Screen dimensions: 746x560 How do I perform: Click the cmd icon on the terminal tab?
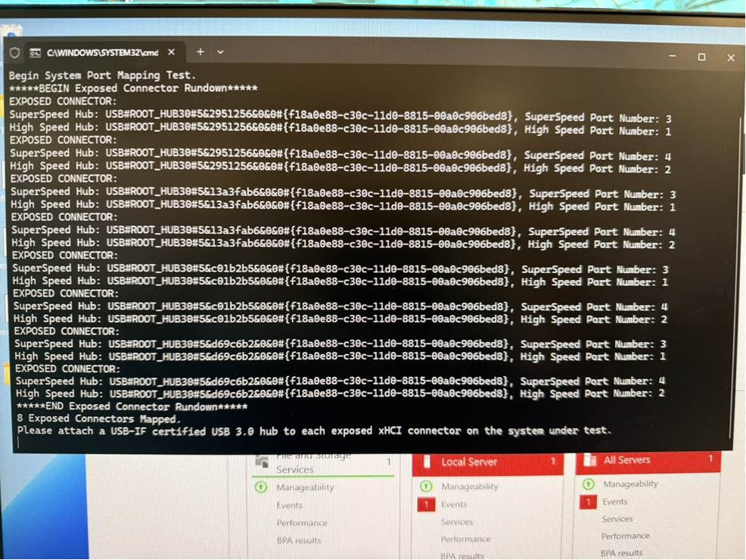click(36, 53)
